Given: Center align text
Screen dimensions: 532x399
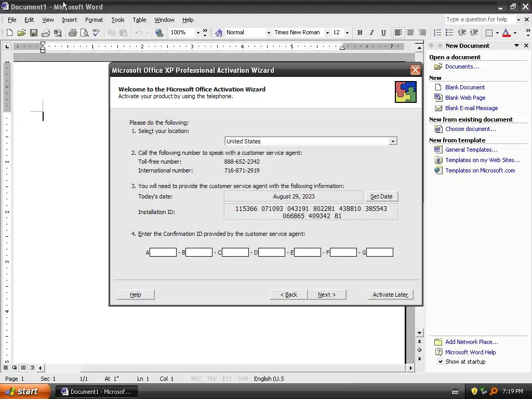Looking at the screenshot, I should pos(410,33).
